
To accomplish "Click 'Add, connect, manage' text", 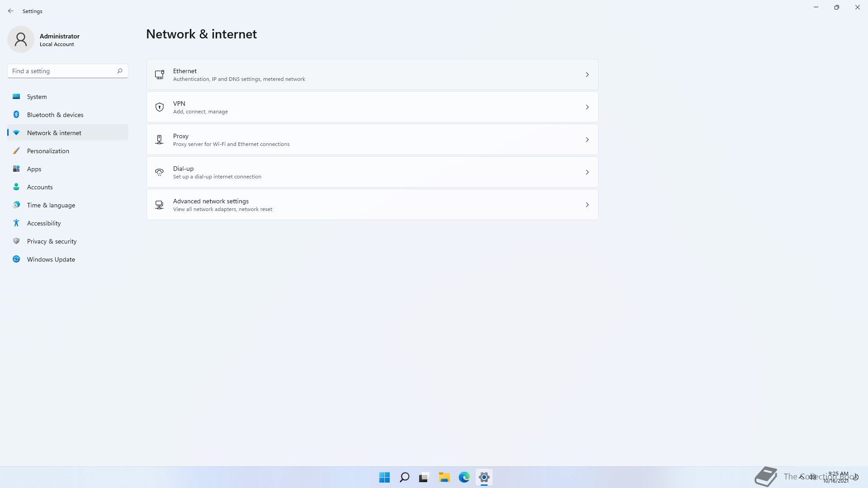I will (200, 112).
